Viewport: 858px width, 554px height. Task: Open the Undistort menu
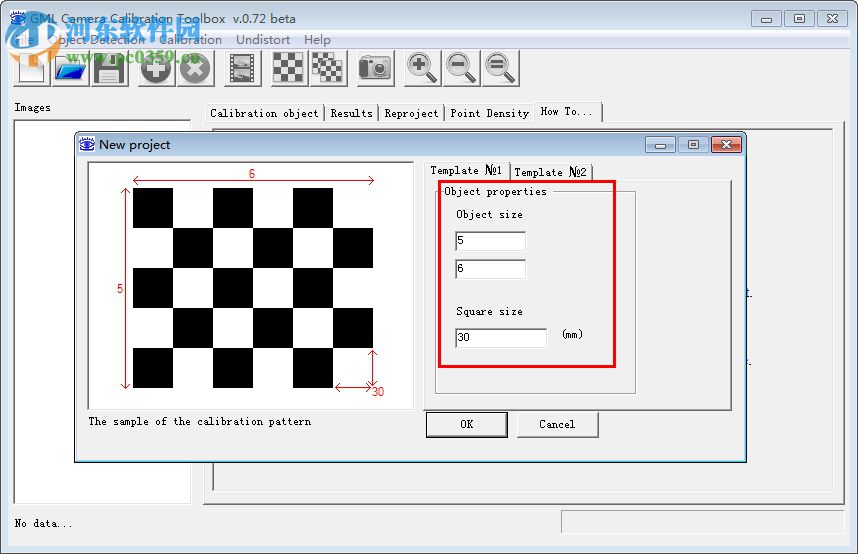pyautogui.click(x=263, y=40)
